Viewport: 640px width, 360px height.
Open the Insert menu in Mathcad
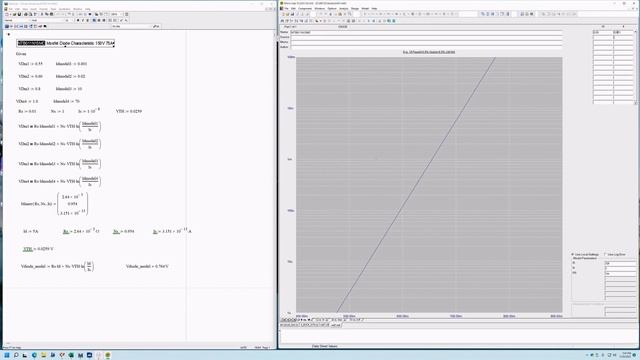(33, 9)
